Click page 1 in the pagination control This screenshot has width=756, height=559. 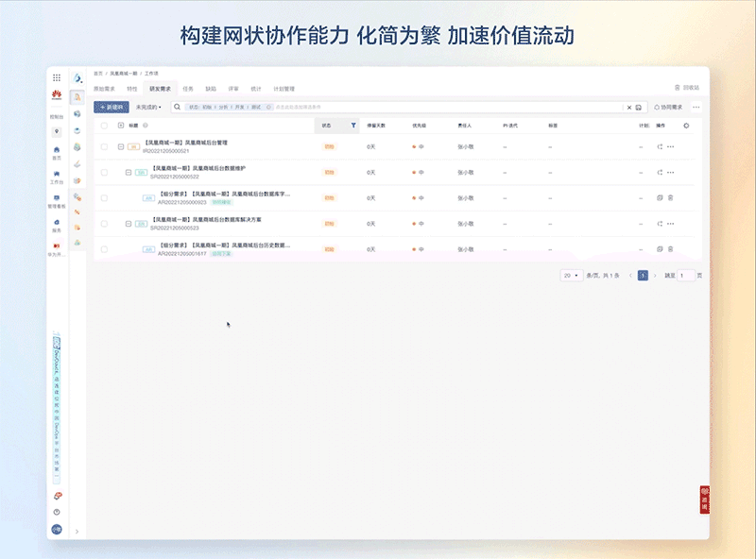coord(641,273)
